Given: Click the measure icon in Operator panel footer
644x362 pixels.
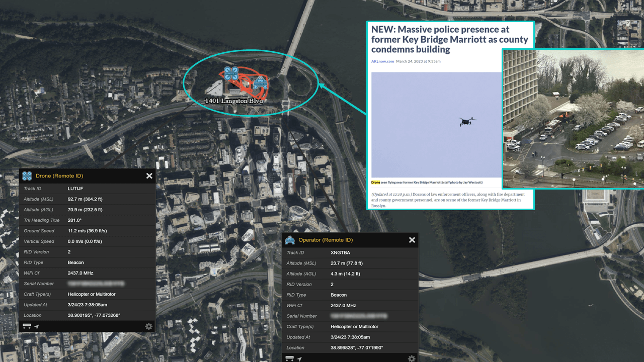Looking at the screenshot, I should pyautogui.click(x=290, y=358).
